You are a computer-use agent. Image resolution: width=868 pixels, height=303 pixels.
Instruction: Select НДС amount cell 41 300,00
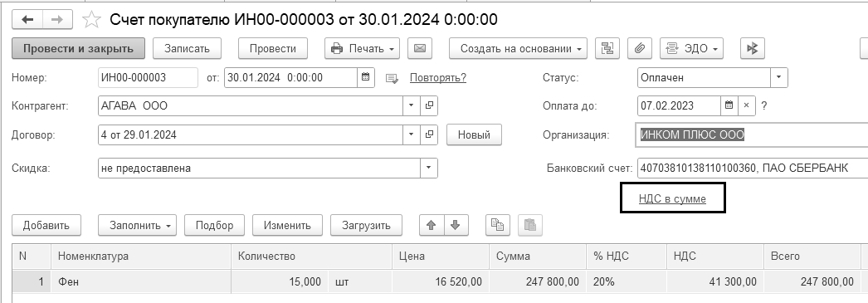pos(715,282)
